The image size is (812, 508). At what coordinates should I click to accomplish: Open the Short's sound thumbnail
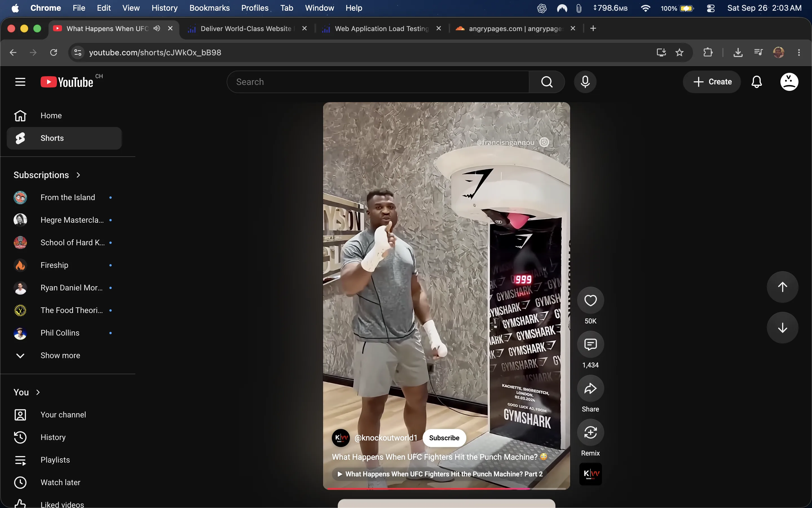pyautogui.click(x=591, y=474)
